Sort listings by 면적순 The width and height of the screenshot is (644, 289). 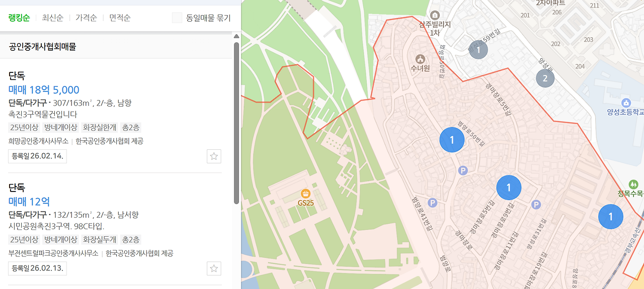(120, 18)
